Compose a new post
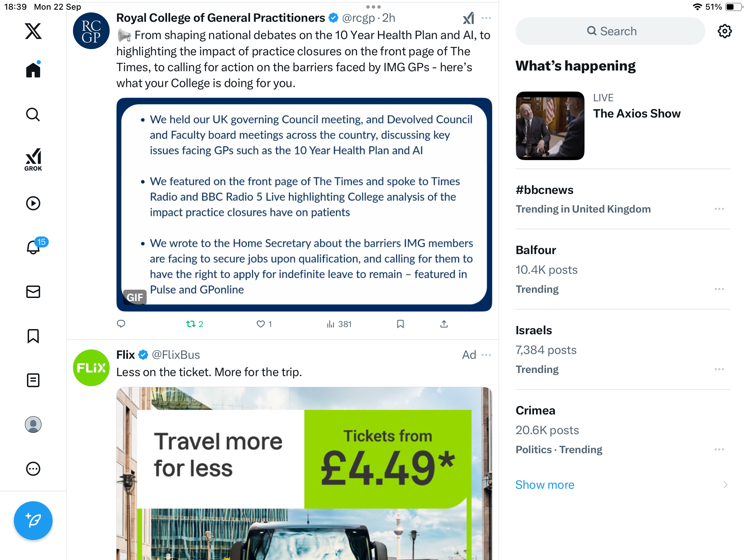Screen dimensions: 747x560 tap(33, 520)
